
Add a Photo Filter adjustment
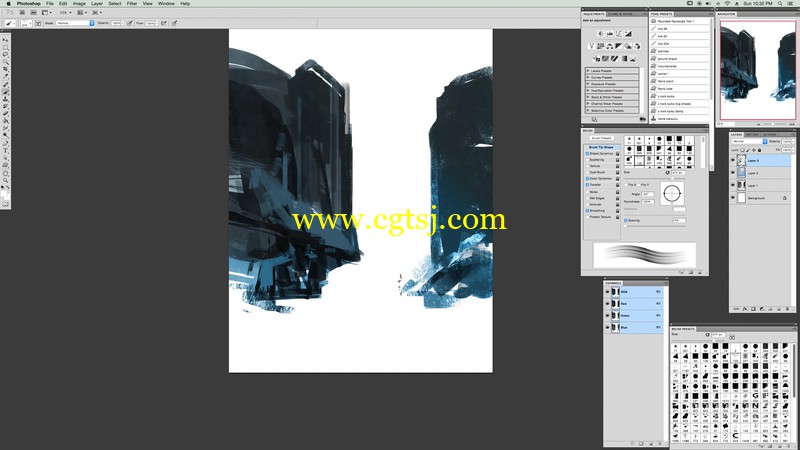[x=628, y=46]
